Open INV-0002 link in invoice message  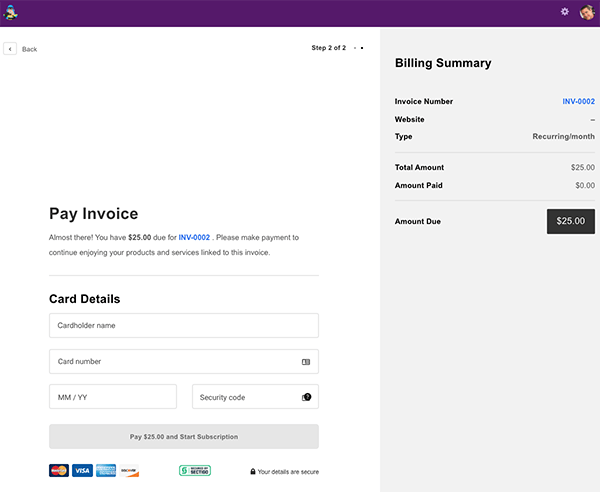[x=194, y=238]
